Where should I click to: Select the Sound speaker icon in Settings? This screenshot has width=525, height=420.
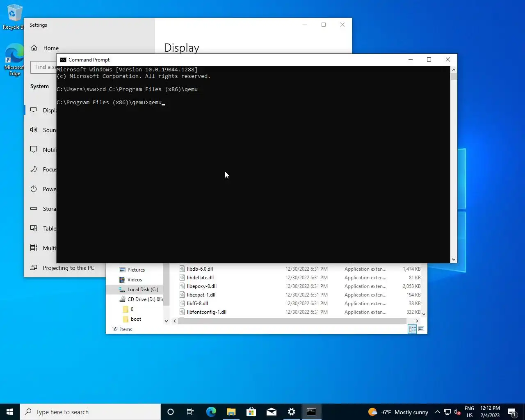(34, 130)
